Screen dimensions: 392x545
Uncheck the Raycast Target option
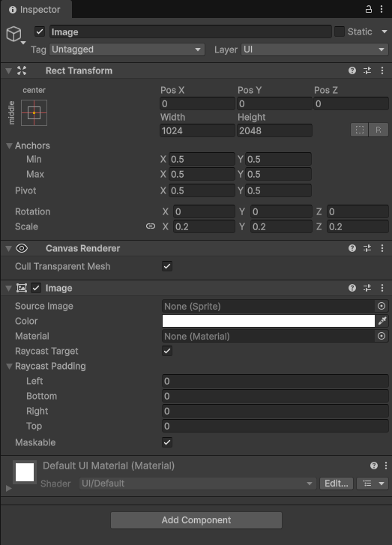click(167, 351)
